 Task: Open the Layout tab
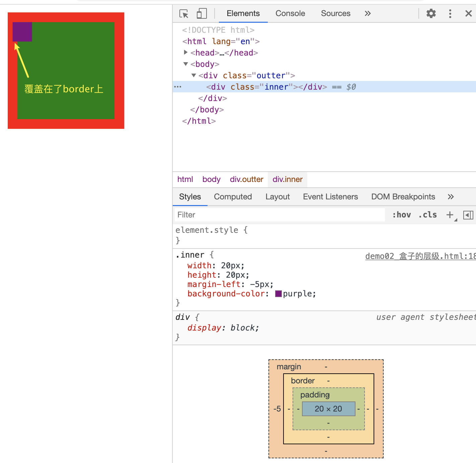(x=277, y=197)
